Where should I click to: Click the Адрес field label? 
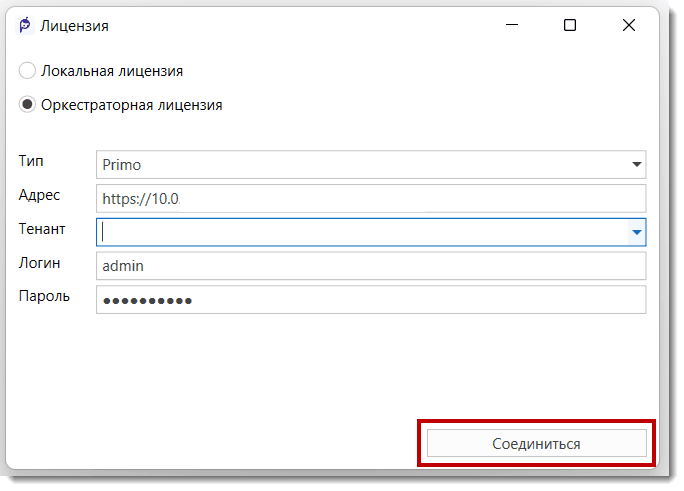click(x=40, y=194)
